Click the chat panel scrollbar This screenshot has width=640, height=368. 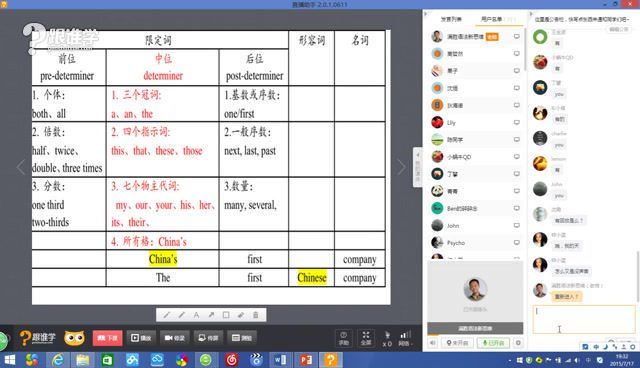(638, 276)
